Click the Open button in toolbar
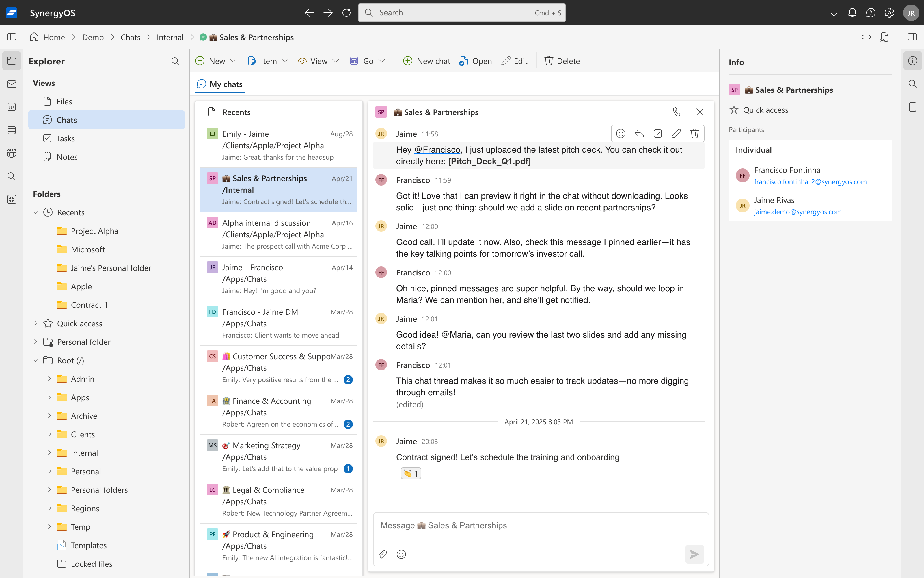The height and width of the screenshot is (578, 924). coord(476,61)
